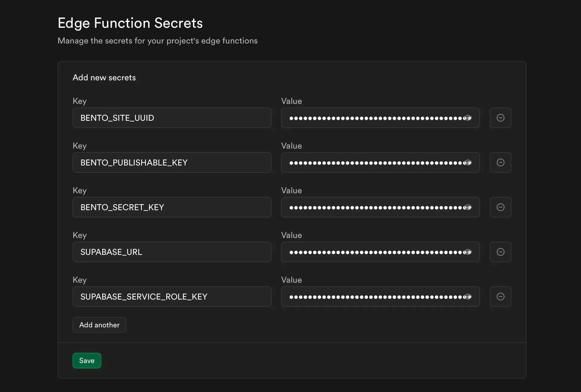
Task: Edit the SUPABASE_URL key field
Action: tap(172, 252)
